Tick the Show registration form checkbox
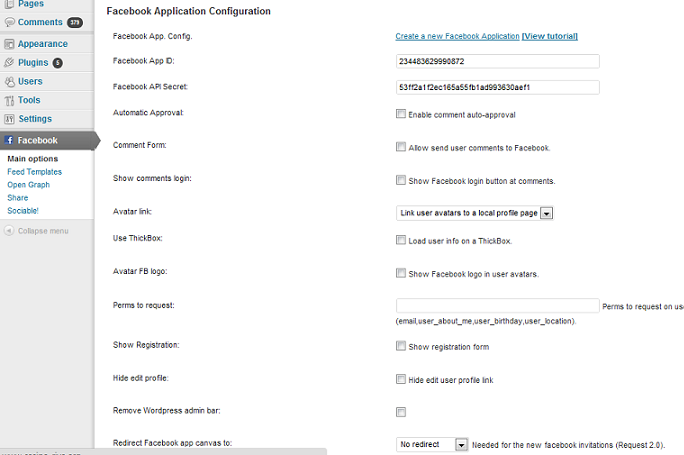Viewport: 684px width, 455px height. point(400,346)
